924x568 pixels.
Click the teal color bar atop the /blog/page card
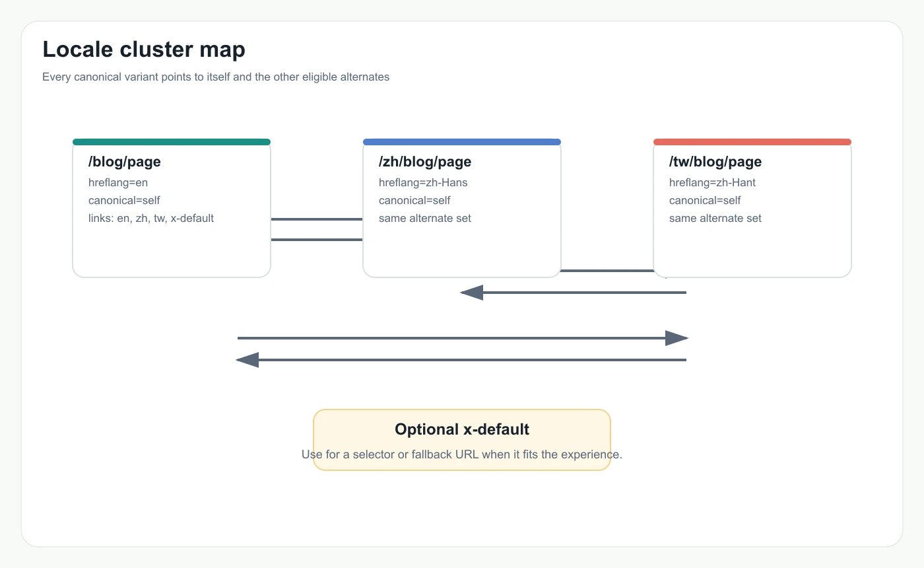point(172,142)
